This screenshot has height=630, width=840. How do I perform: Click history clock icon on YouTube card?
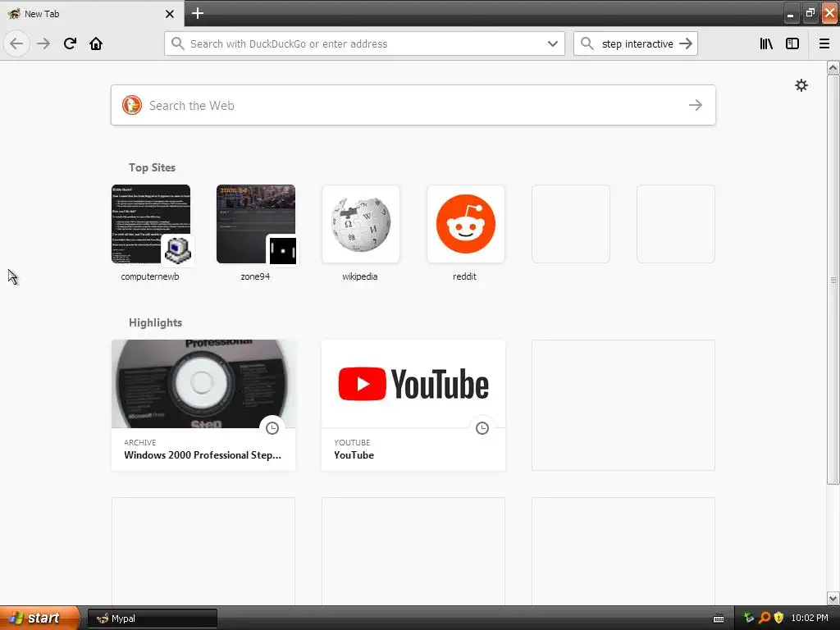(482, 428)
